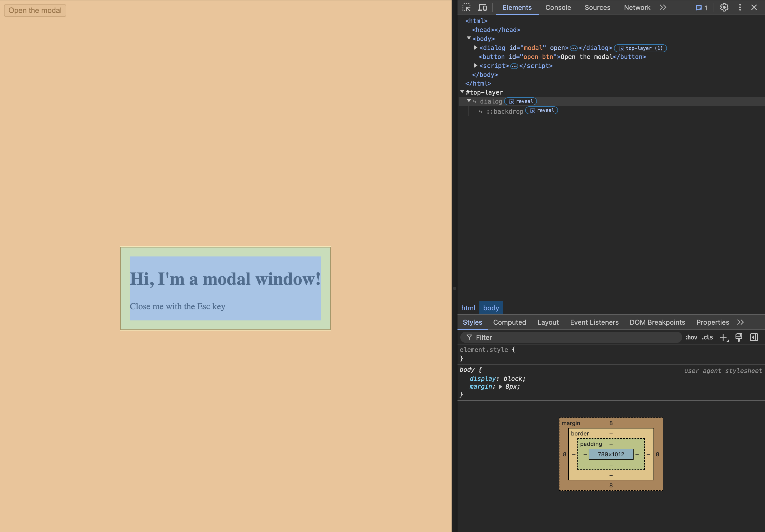This screenshot has width=765, height=532.
Task: Switch to the Console tab
Action: click(x=558, y=7)
